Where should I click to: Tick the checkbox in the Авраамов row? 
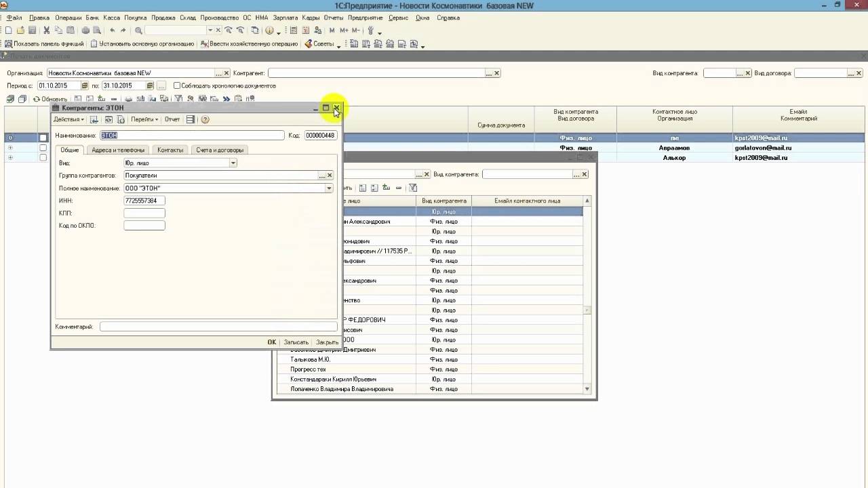[43, 148]
